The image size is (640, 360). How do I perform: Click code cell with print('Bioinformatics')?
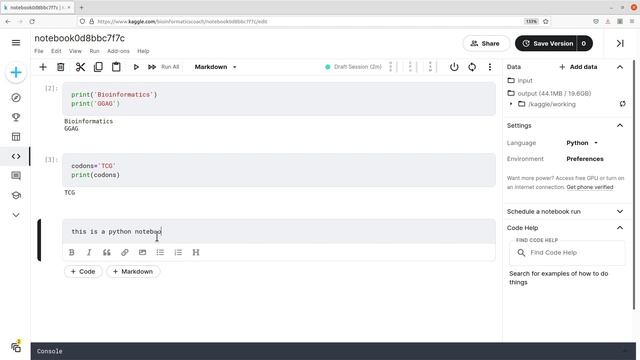tap(279, 99)
